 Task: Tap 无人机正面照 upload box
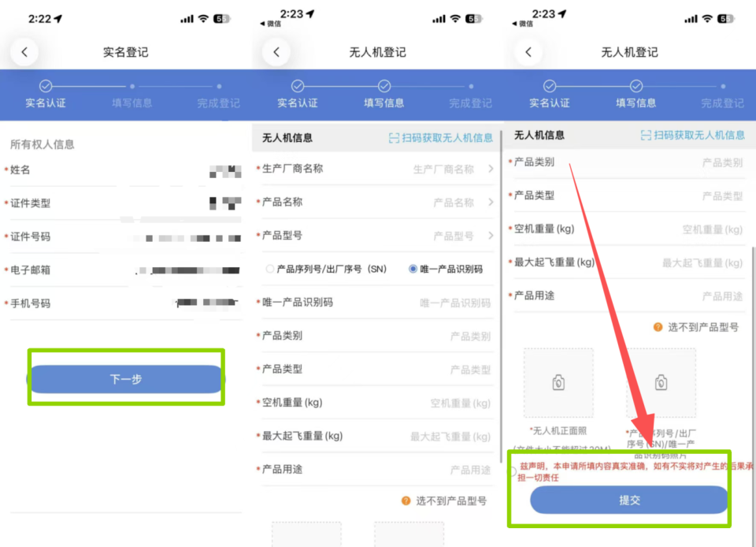558,383
